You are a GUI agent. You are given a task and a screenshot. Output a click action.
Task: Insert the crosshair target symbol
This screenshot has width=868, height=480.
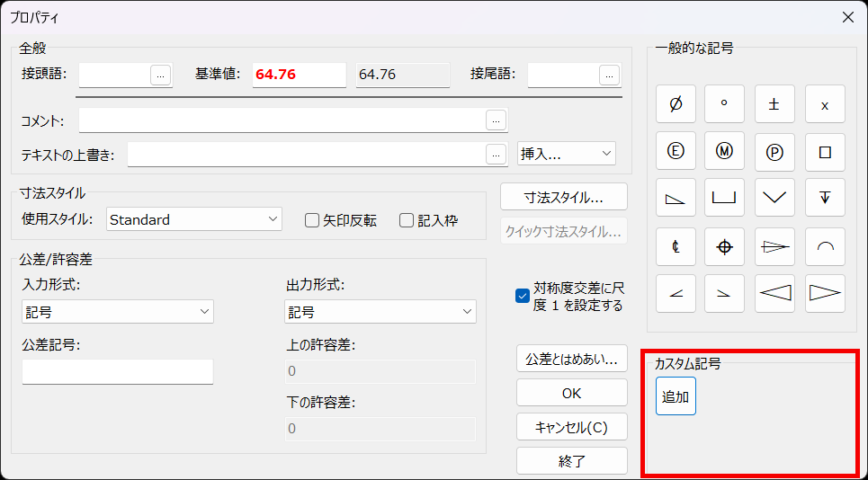coord(724,246)
